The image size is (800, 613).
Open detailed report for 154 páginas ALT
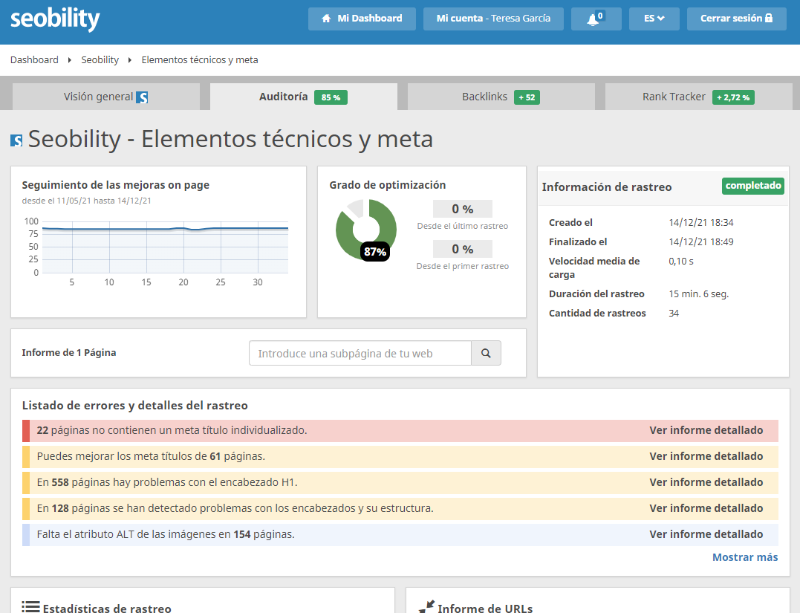click(706, 534)
